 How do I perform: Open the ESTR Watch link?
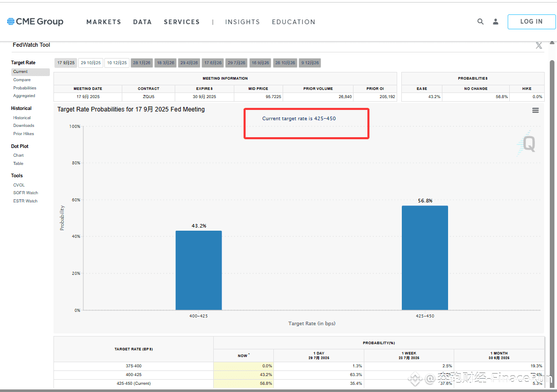25,201
